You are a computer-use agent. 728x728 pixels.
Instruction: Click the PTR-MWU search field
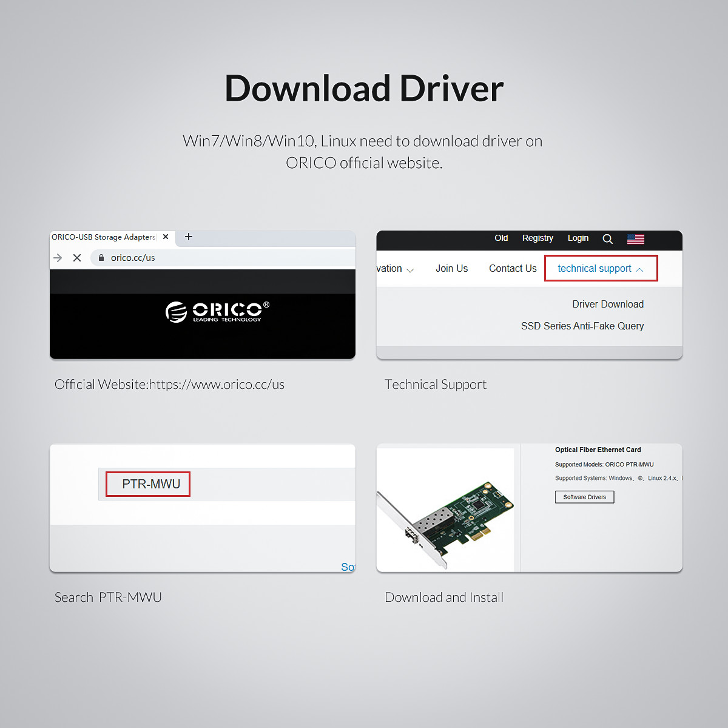tap(227, 484)
